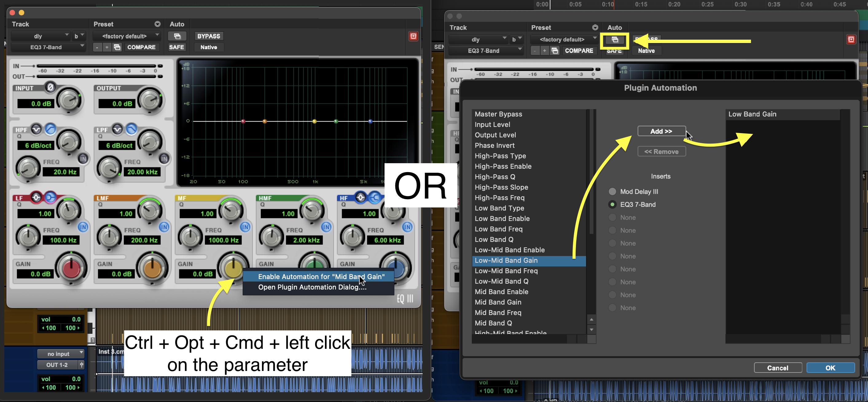Open factory default preset dropdown in left window

[127, 36]
